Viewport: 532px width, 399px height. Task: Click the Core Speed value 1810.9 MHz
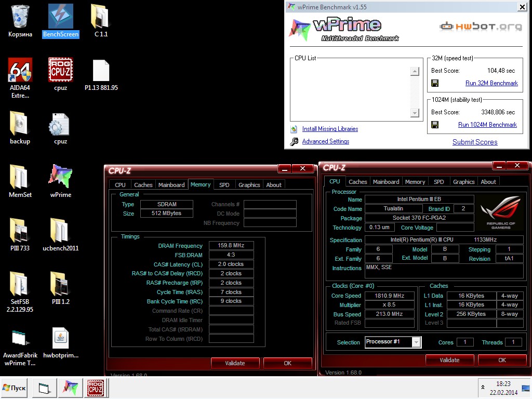click(389, 296)
